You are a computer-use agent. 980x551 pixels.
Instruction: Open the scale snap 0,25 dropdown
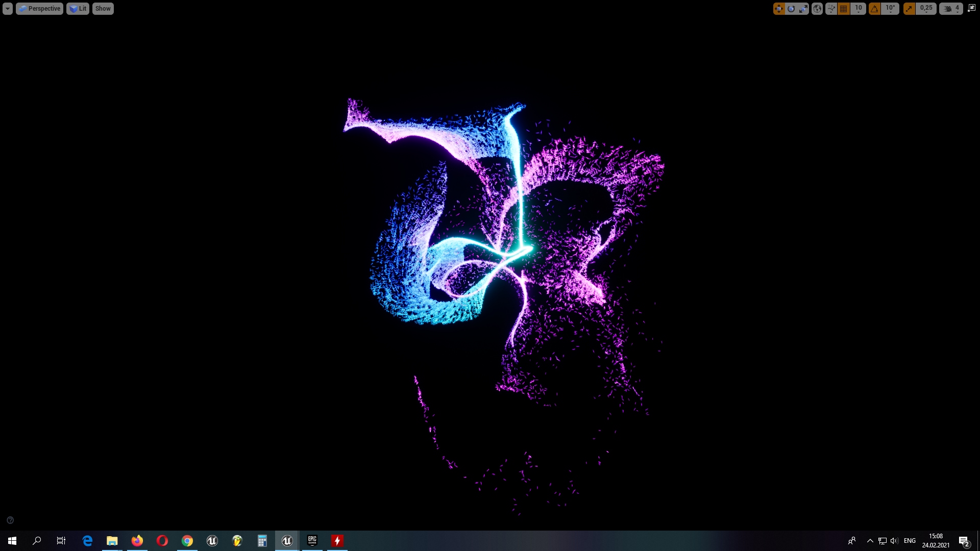(926, 9)
